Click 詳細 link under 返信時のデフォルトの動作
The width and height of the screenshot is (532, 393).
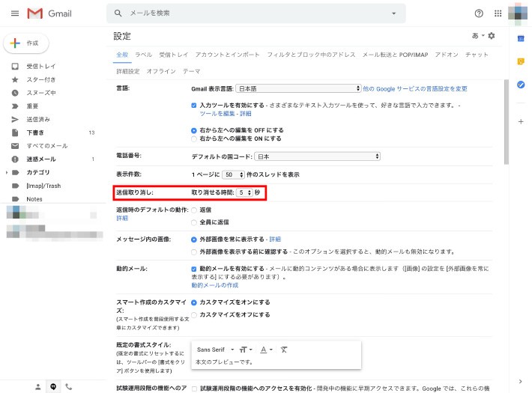[x=122, y=218]
